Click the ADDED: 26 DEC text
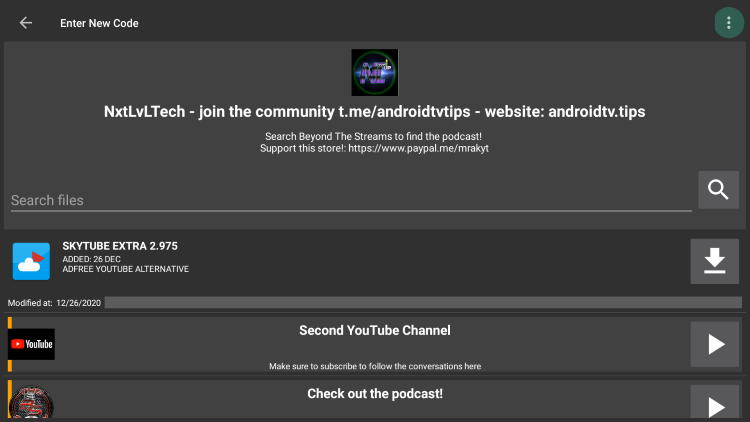 [91, 259]
